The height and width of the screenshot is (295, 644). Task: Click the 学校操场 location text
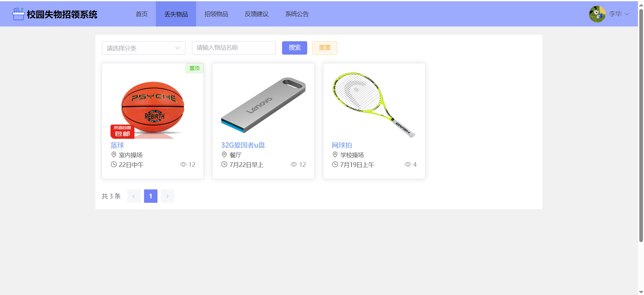(x=352, y=155)
